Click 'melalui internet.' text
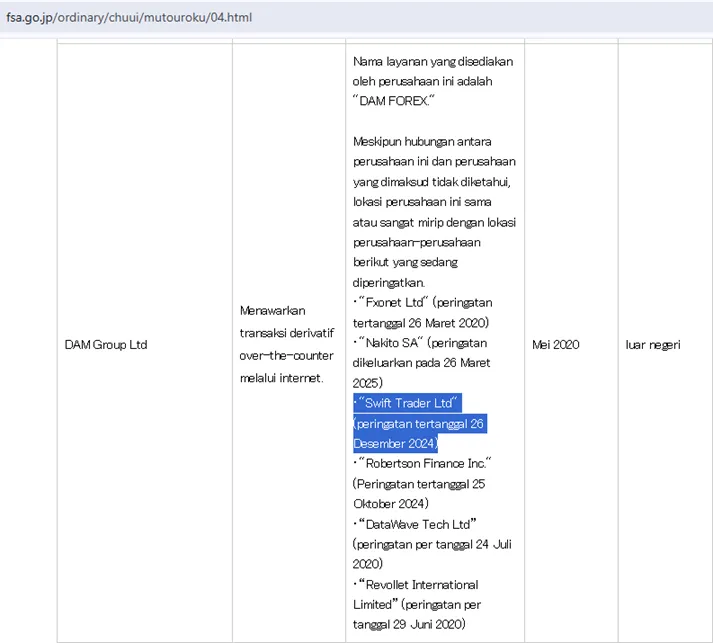Image resolution: width=713 pixels, height=643 pixels. coord(281,378)
